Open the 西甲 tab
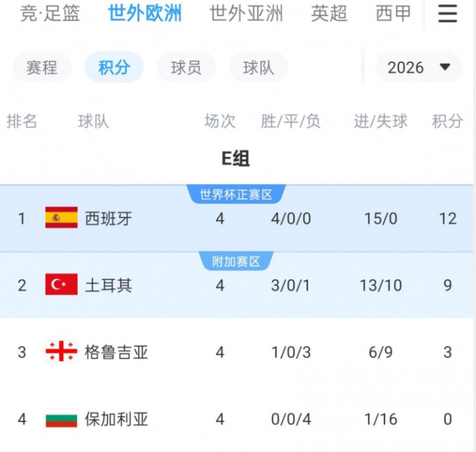 pos(393,13)
